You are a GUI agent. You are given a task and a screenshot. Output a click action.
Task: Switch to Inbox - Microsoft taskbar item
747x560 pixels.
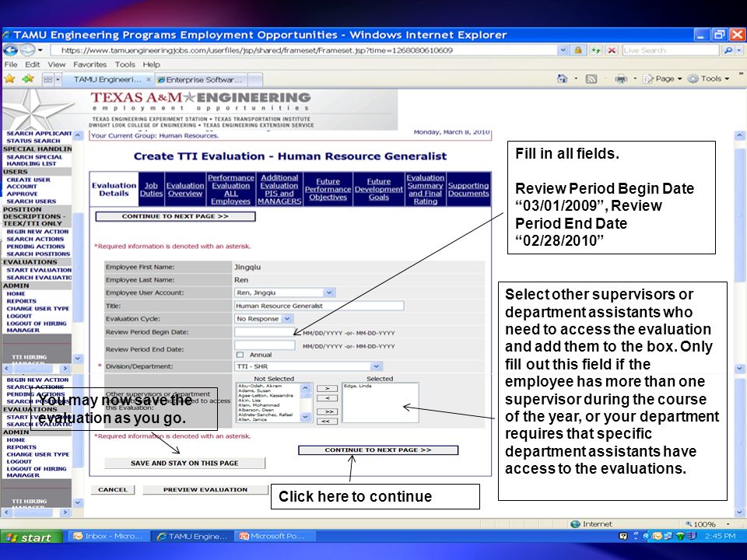(x=108, y=536)
